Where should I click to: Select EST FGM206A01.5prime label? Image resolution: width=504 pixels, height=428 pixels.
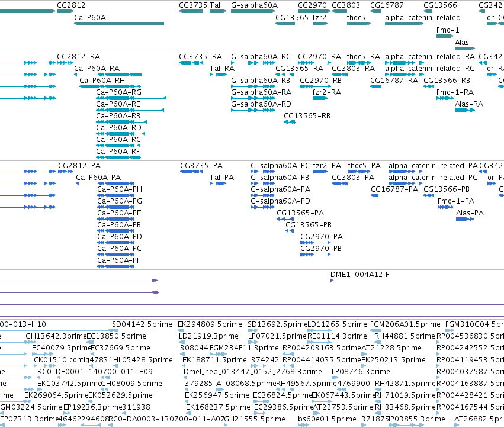(x=405, y=324)
